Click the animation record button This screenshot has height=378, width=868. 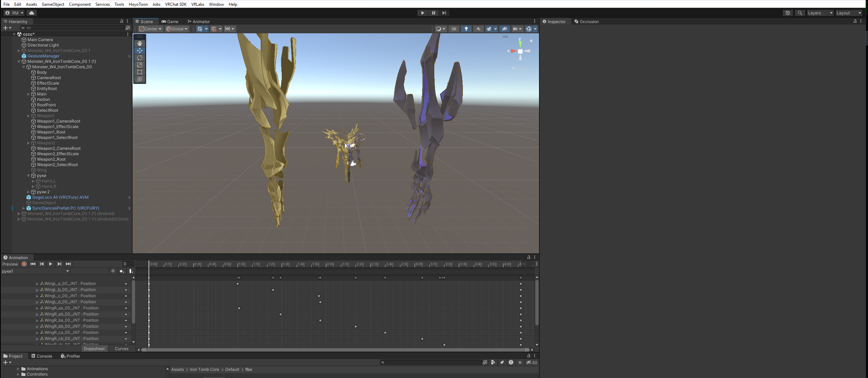[24, 264]
